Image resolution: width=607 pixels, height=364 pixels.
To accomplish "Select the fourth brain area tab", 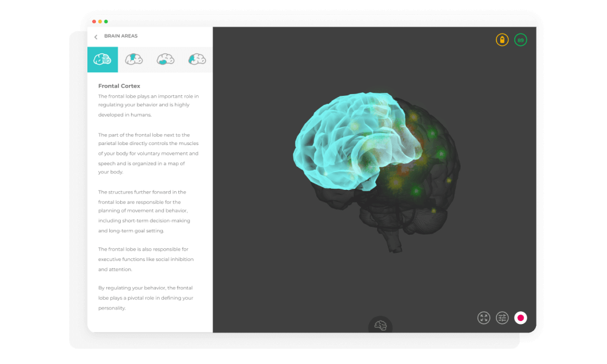I will [x=197, y=59].
